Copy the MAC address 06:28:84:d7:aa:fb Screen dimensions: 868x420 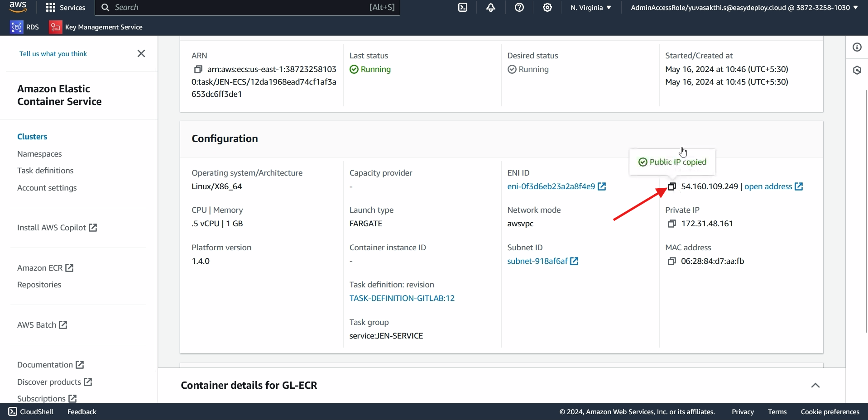672,261
